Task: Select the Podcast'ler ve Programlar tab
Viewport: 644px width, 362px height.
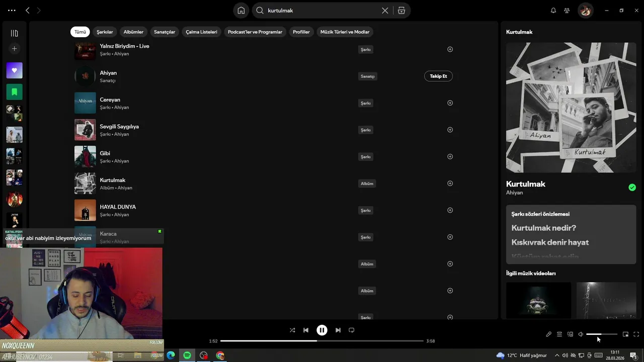Action: coord(255,32)
